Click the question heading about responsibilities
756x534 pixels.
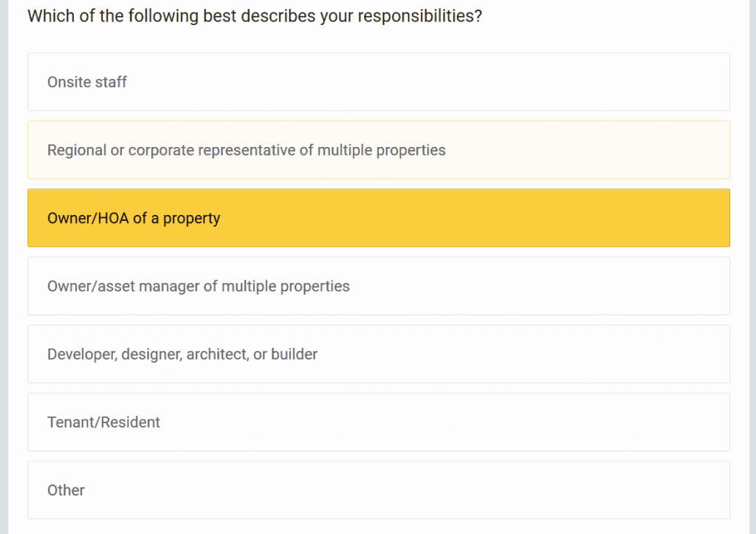tap(255, 16)
